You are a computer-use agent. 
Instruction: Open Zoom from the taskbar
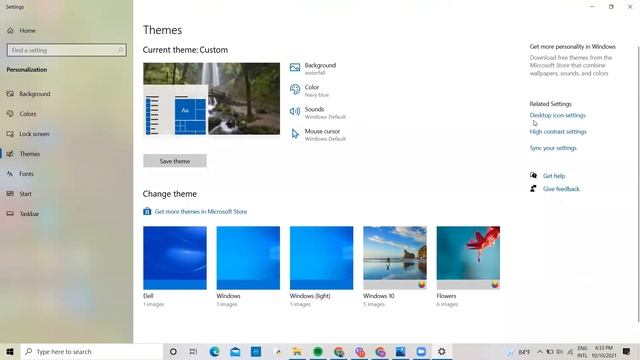[421, 351]
